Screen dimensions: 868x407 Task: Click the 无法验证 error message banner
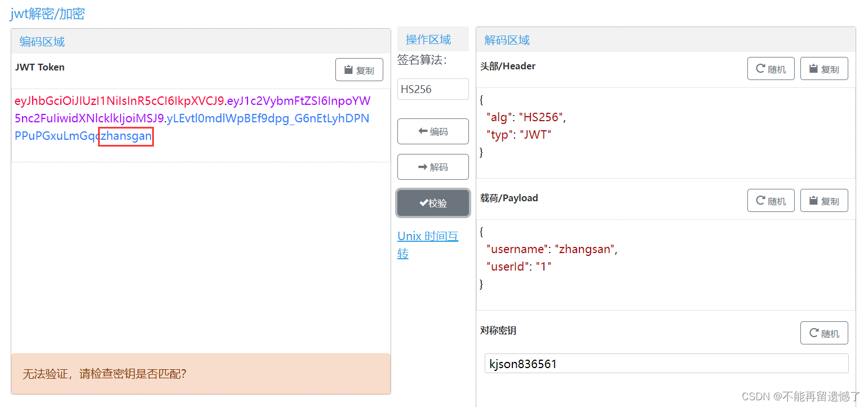(x=201, y=374)
